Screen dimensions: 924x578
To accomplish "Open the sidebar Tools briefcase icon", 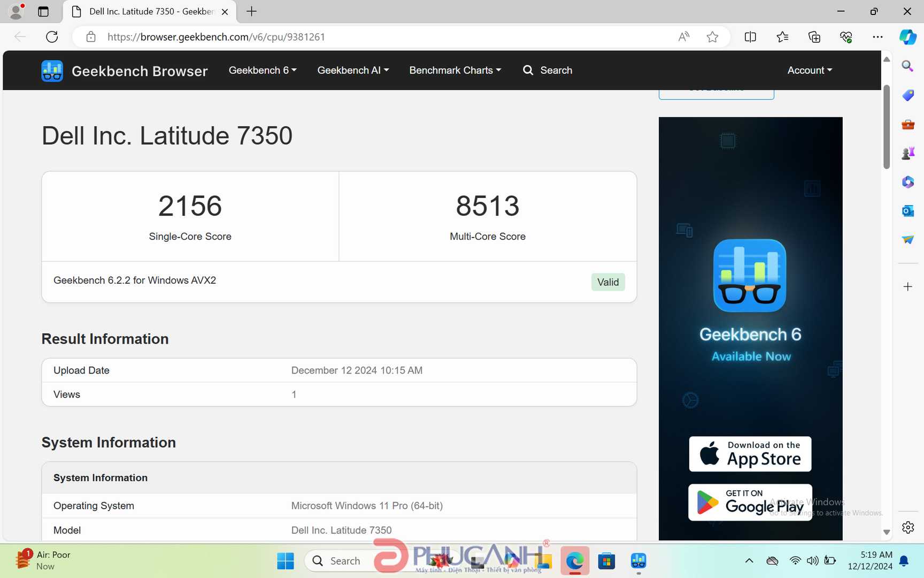I will [908, 124].
